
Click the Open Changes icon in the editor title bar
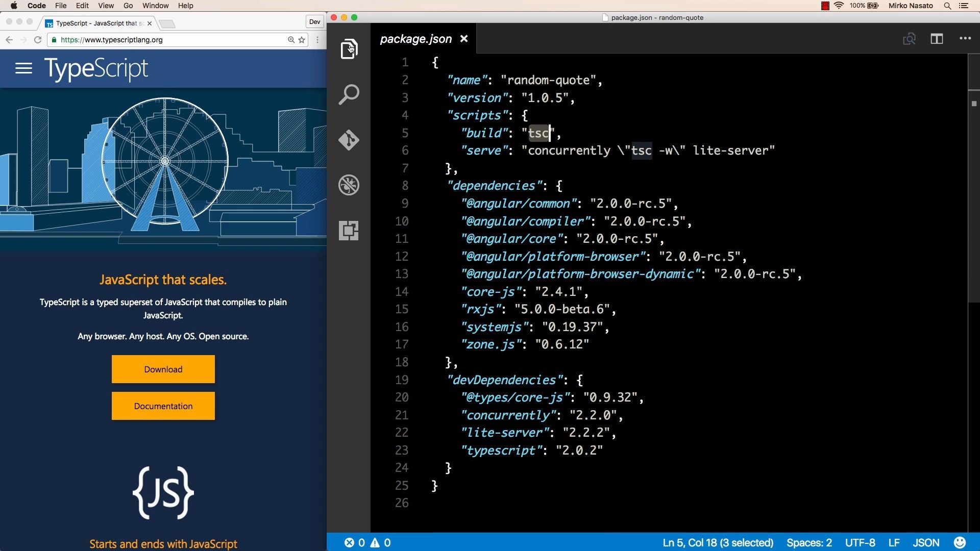point(909,39)
